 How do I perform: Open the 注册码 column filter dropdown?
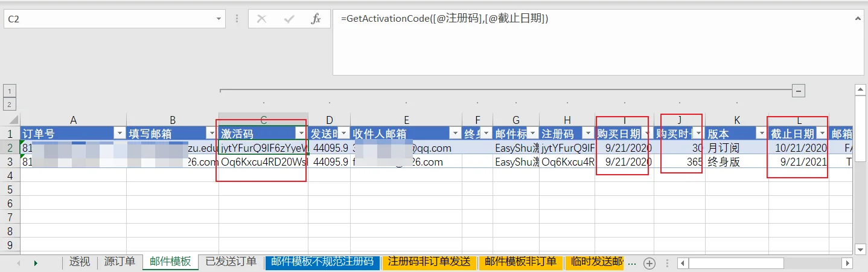click(x=588, y=133)
